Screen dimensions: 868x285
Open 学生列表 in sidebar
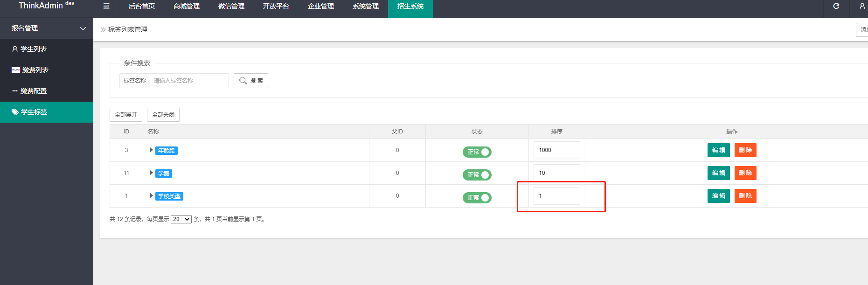pos(47,49)
